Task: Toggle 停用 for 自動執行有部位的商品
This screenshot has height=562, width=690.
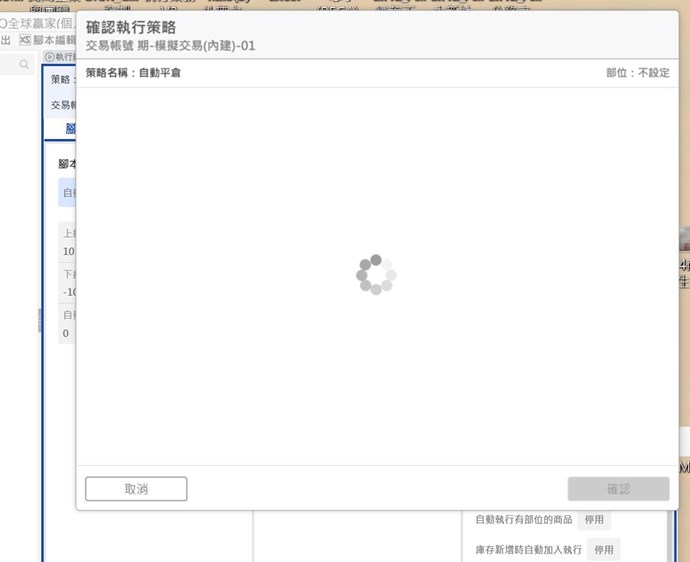Action: 594,519
